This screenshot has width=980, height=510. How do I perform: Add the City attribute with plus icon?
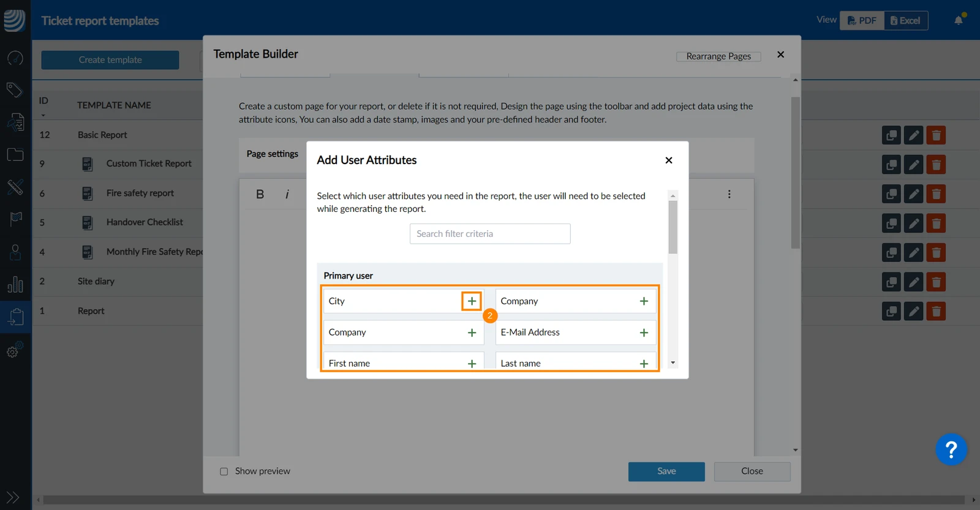click(x=472, y=301)
